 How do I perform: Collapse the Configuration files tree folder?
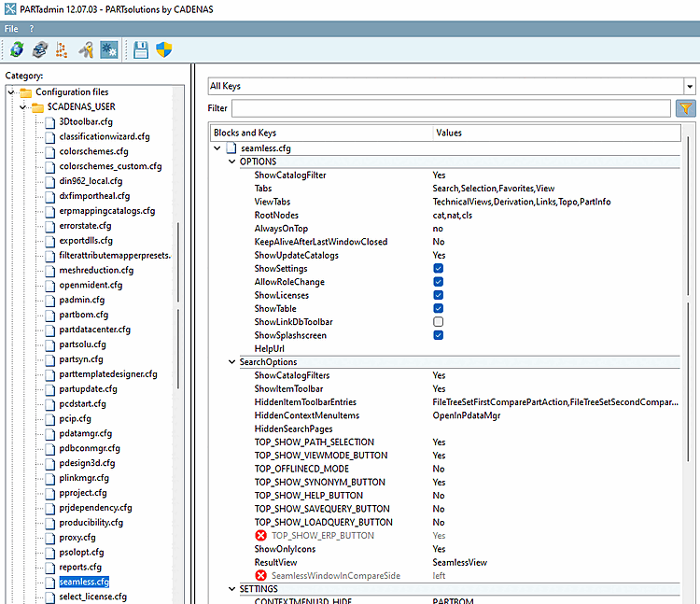tap(11, 92)
